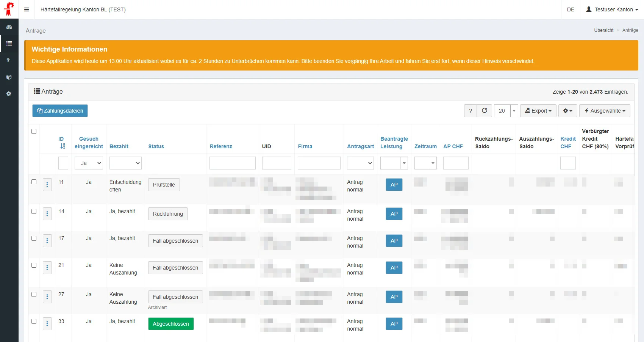Image resolution: width=644 pixels, height=342 pixels.
Task: Open the row actions menu for ID 21
Action: click(x=47, y=268)
